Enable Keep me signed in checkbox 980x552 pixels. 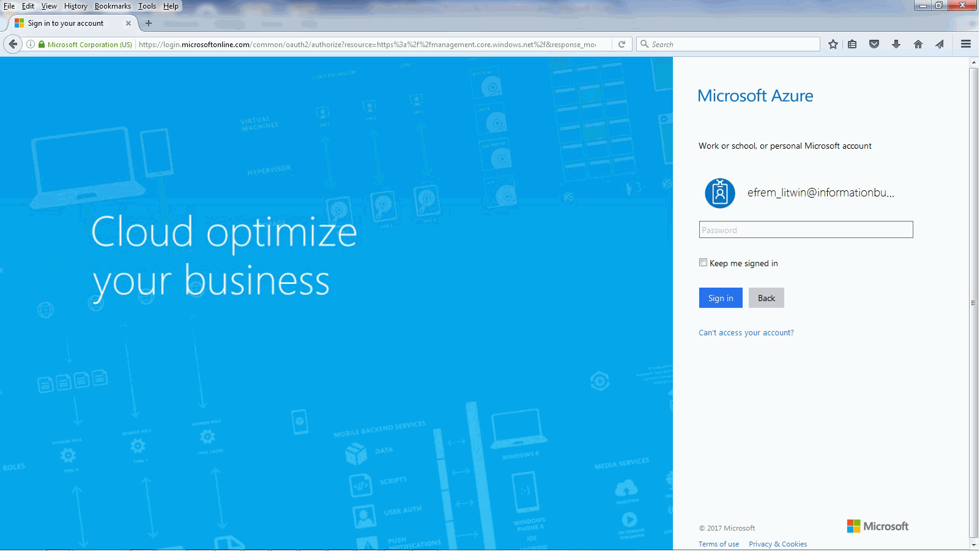pos(703,263)
